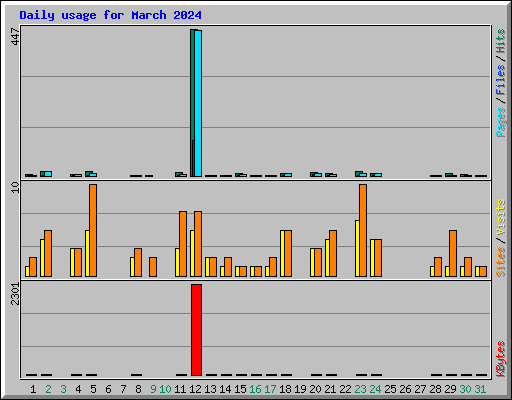Select the yellow bar for day 23
The width and height of the screenshot is (512, 400).
[x=357, y=248]
